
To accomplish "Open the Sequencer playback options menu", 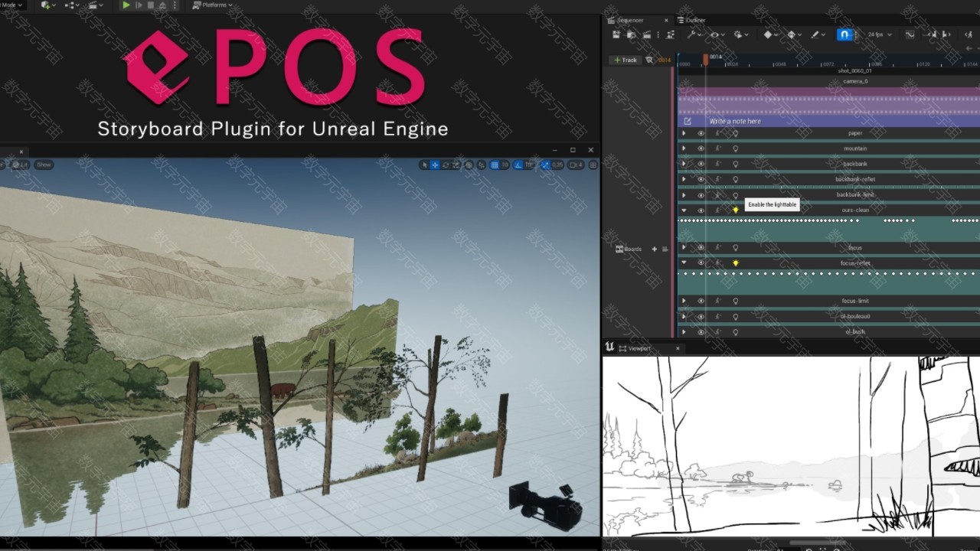I will point(741,34).
